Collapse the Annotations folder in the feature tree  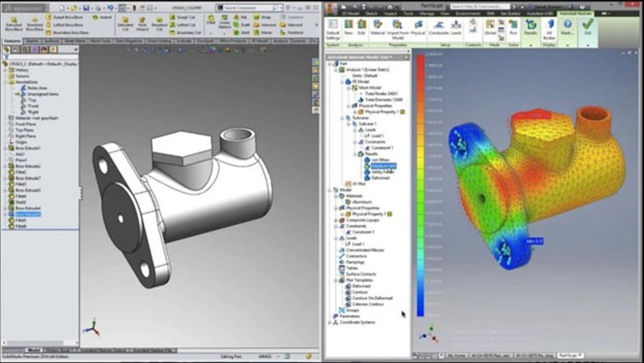[6, 84]
